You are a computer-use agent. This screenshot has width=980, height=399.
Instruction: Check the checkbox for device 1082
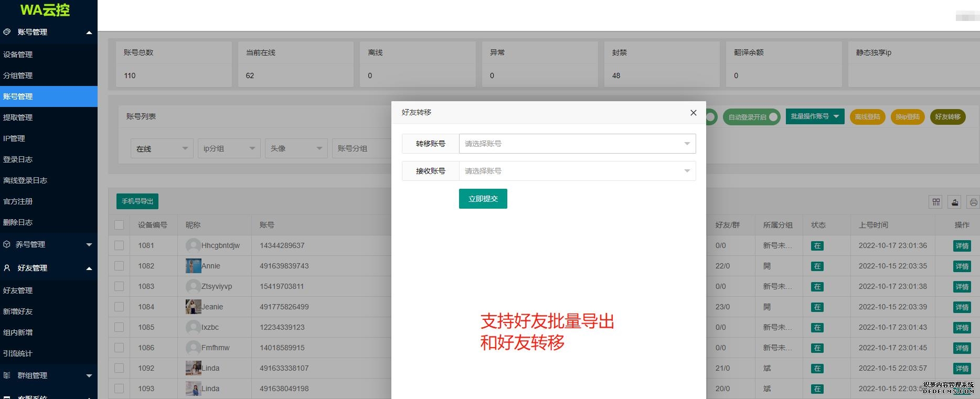point(119,266)
